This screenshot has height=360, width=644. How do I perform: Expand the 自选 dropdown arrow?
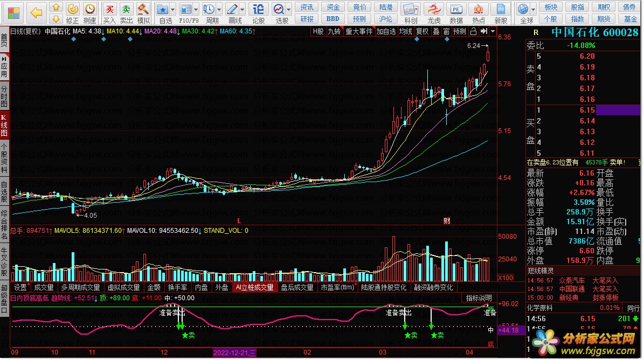[172, 9]
